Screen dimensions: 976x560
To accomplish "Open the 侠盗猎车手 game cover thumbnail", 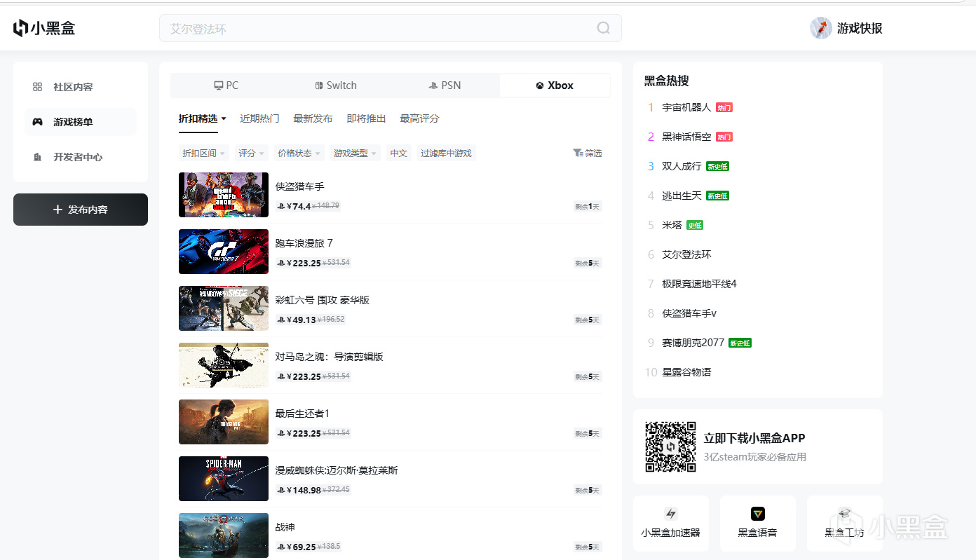I will click(224, 195).
